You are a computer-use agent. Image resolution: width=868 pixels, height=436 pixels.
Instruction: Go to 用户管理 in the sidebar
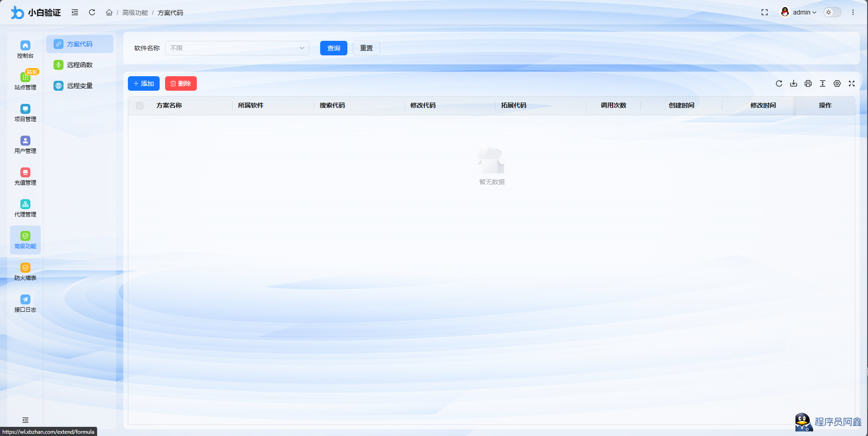tap(25, 145)
